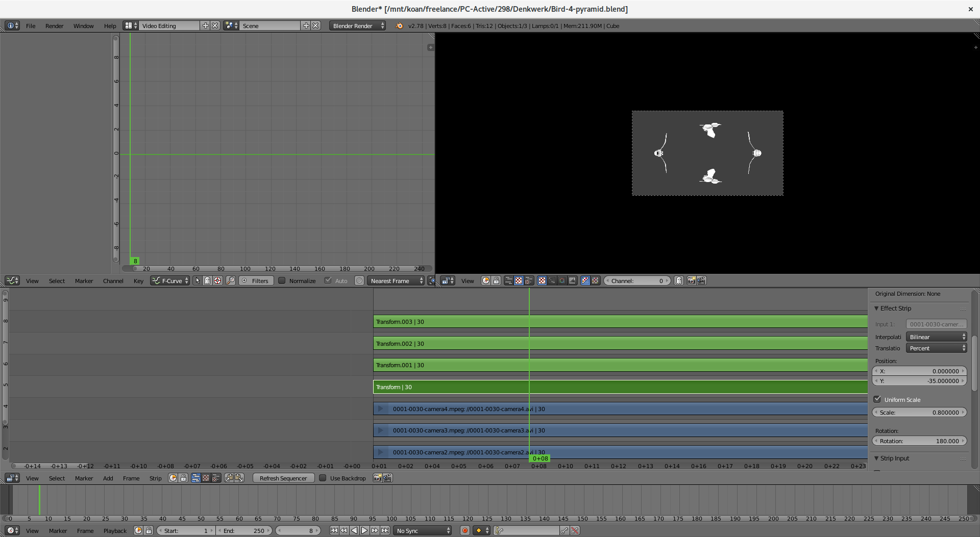The image size is (980, 537).
Task: Select the Transform.003 strip
Action: tap(620, 321)
